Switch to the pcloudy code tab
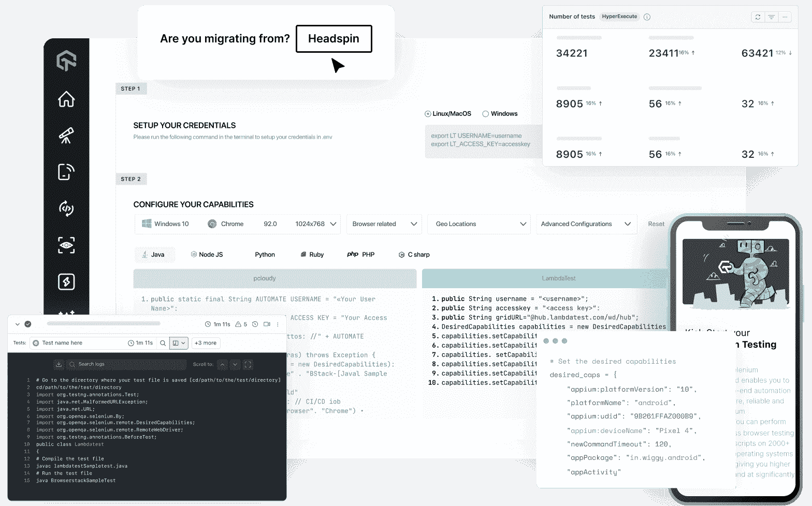812x506 pixels. pos(275,278)
